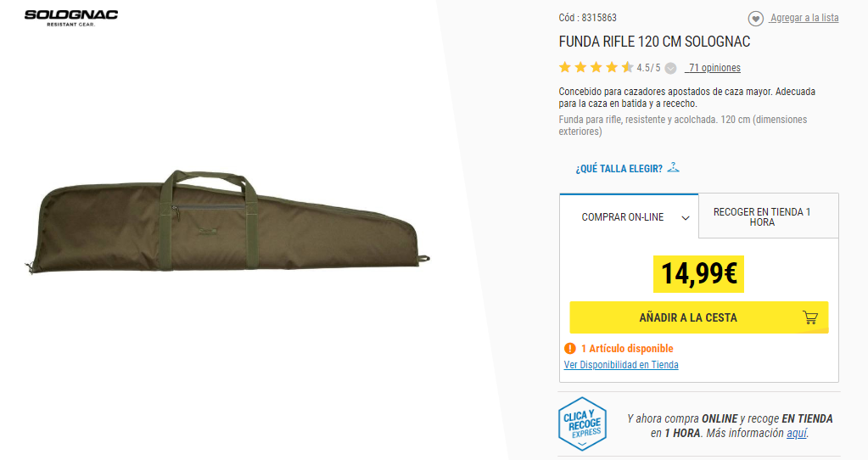The width and height of the screenshot is (868, 460).
Task: Click the Funda Rifle 120 cm Solognac title
Action: coord(654,42)
